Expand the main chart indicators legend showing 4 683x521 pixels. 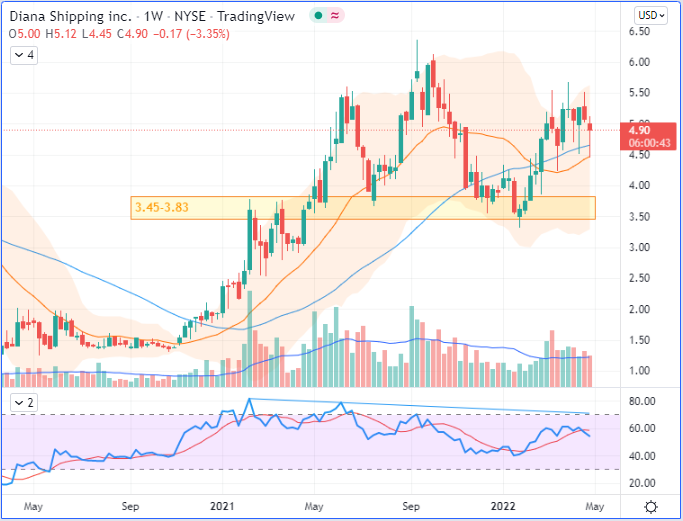click(24, 55)
